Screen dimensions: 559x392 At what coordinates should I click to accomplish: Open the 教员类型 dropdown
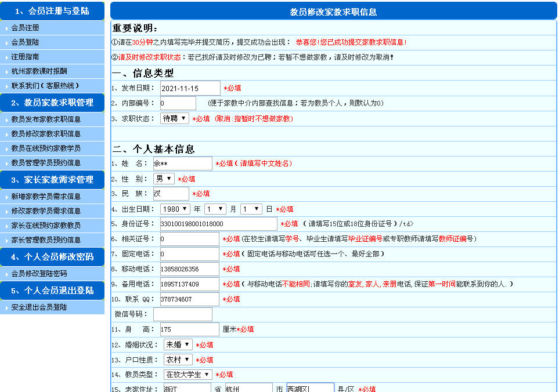click(x=187, y=375)
